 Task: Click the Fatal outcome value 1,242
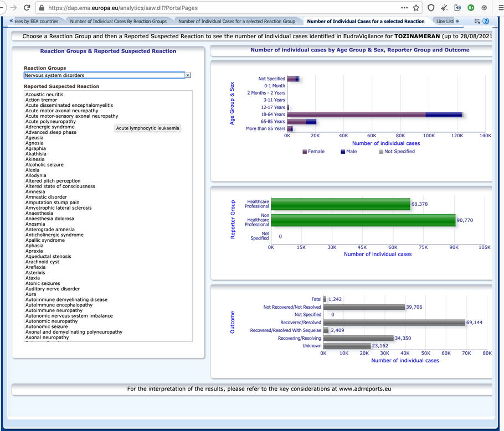[335, 299]
